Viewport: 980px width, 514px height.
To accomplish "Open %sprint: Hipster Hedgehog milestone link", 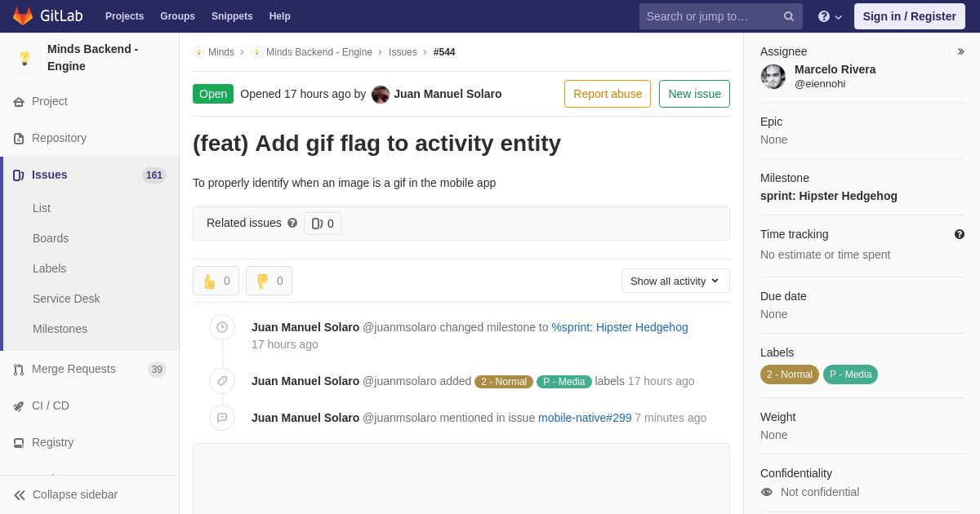I will [x=620, y=327].
